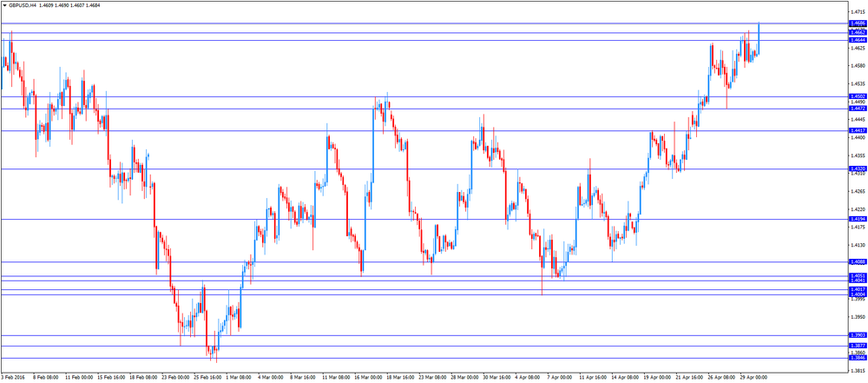Click the 16 Mar 00:00 time label
This screenshot has width=868, height=383.
[367, 378]
